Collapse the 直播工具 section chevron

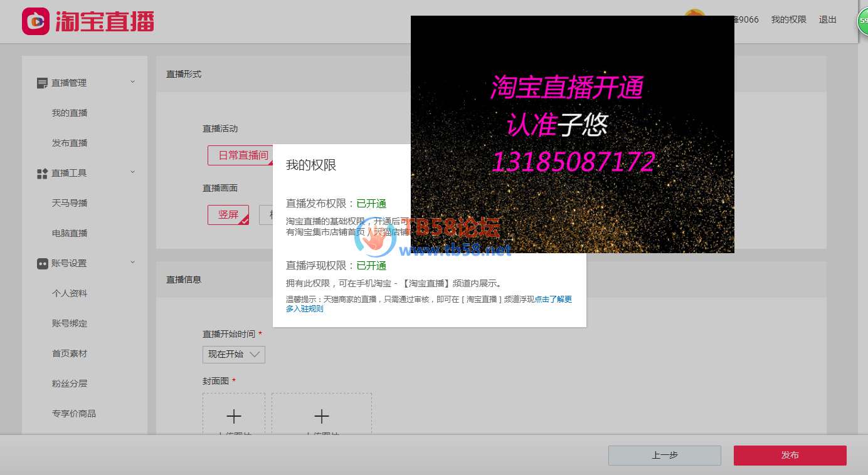click(x=132, y=172)
